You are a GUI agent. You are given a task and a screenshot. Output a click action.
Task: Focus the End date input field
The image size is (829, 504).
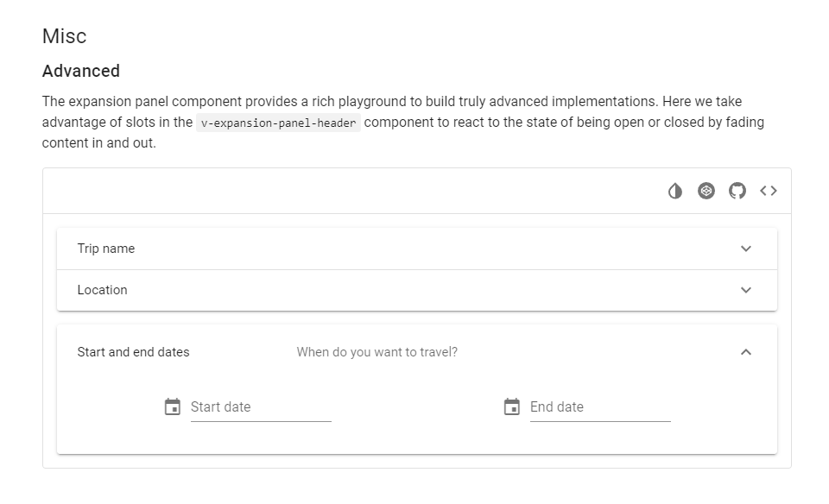599,406
